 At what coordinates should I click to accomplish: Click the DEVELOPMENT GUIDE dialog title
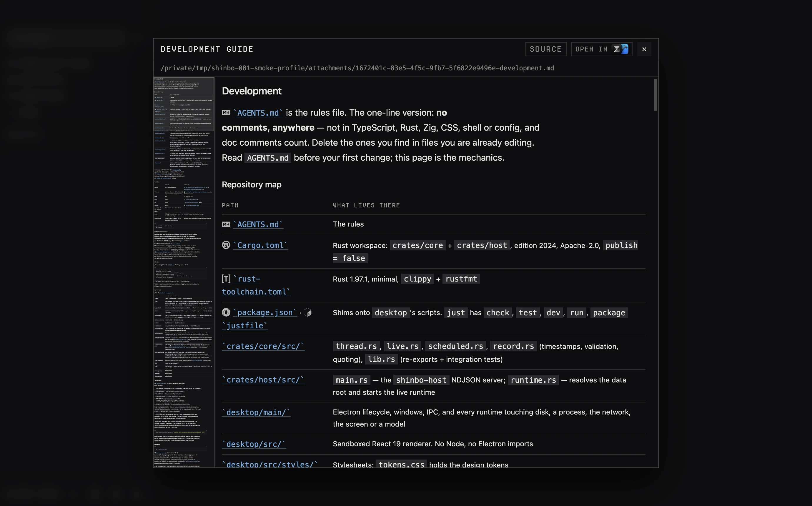click(x=207, y=49)
